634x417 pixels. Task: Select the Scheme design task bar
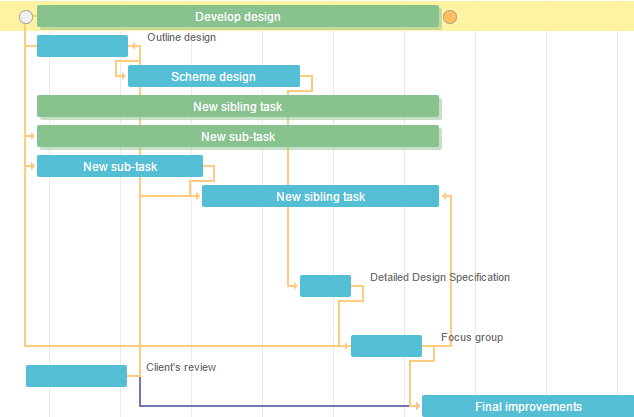coord(214,76)
